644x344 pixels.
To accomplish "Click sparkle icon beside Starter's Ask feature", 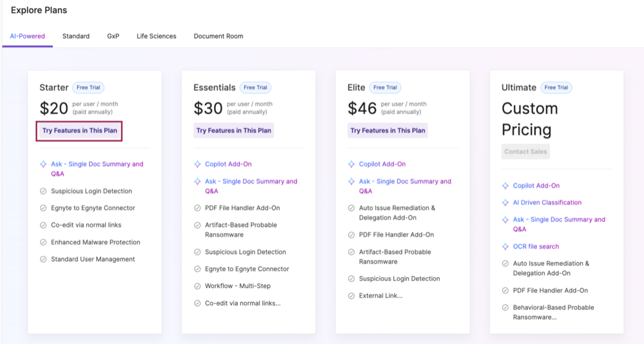I will tap(43, 164).
